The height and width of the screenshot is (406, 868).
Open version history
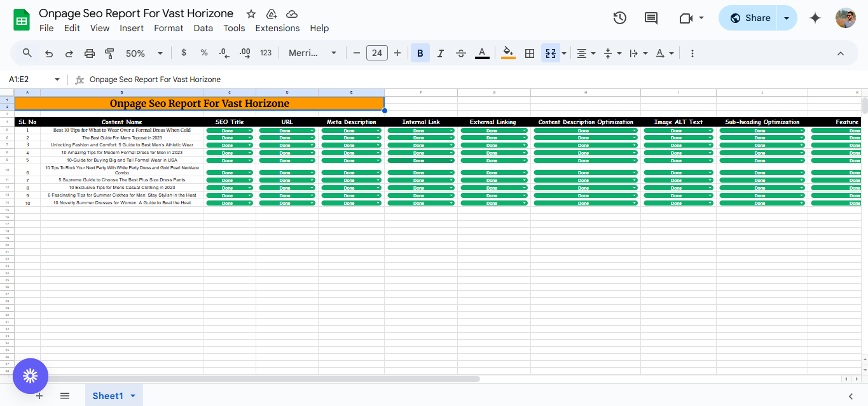point(620,18)
